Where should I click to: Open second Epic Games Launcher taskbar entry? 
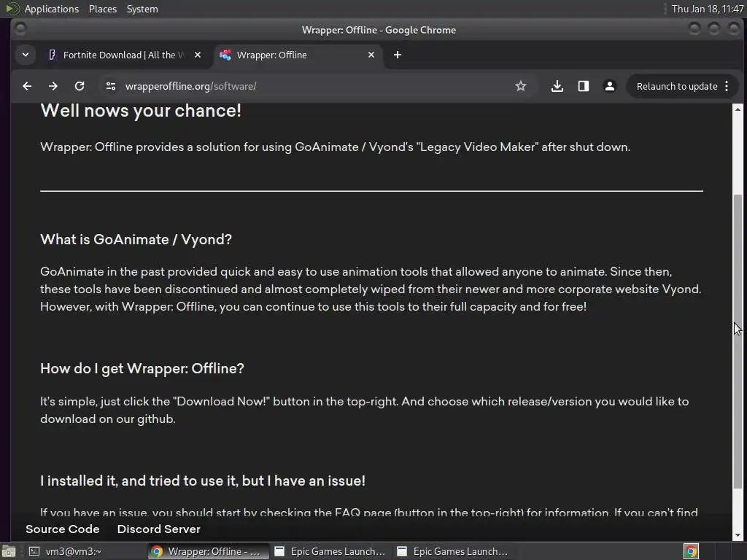(x=454, y=551)
